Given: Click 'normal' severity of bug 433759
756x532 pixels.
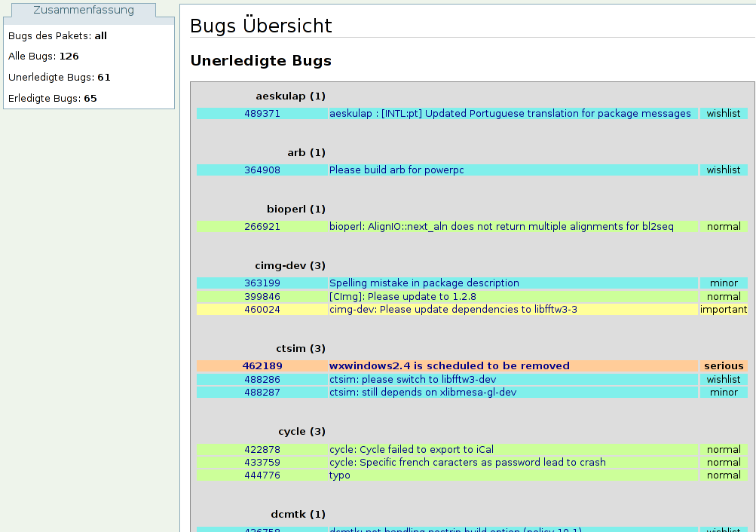Looking at the screenshot, I should click(724, 463).
